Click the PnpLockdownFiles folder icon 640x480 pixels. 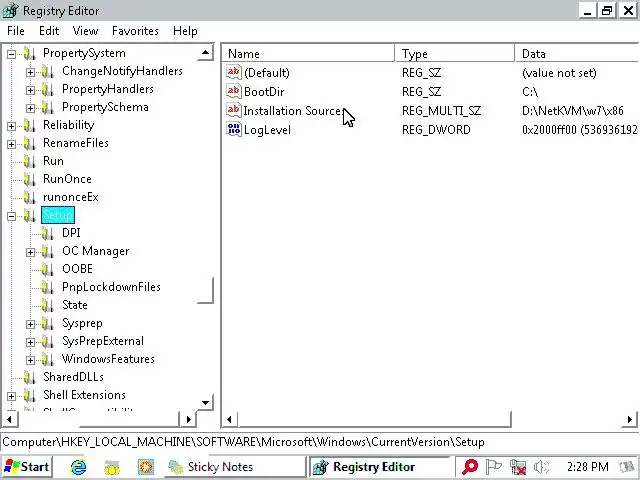[48, 288]
